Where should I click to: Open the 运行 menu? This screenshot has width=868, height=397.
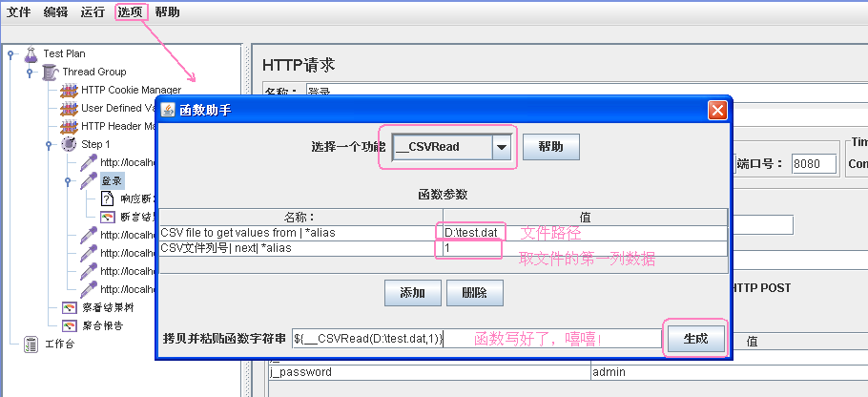pos(93,12)
